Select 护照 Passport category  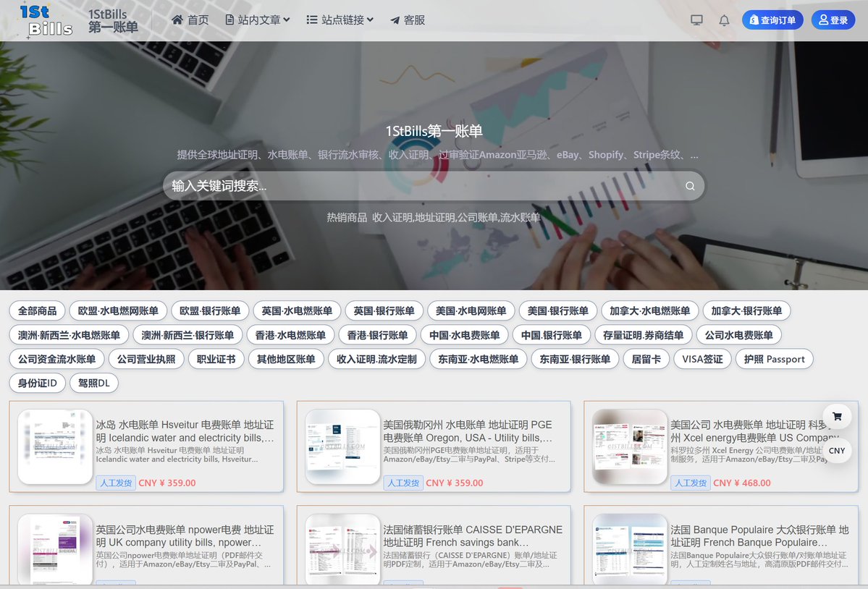(x=775, y=359)
